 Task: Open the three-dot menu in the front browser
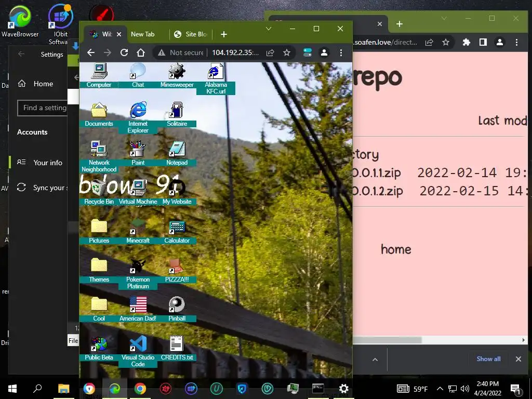pos(341,52)
